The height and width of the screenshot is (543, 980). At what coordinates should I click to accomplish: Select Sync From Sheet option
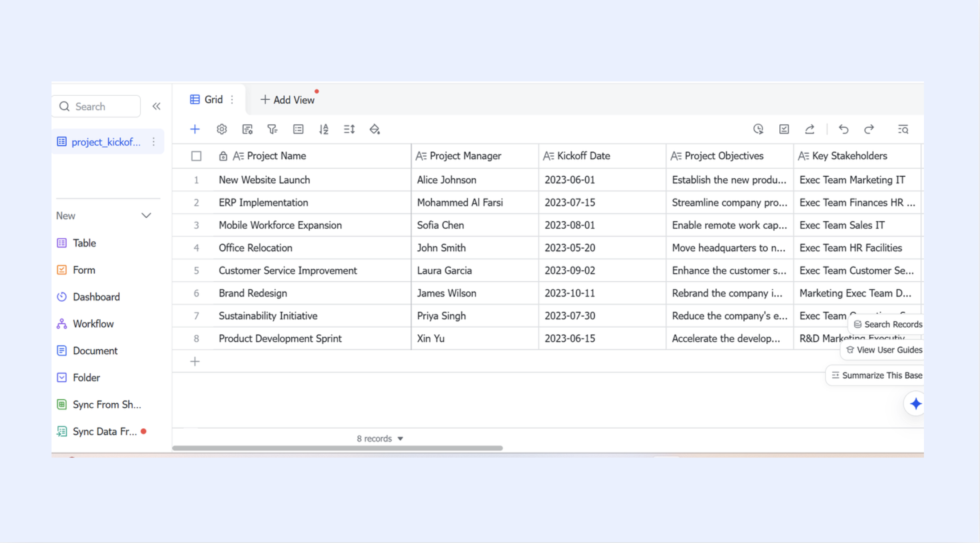[99, 405]
